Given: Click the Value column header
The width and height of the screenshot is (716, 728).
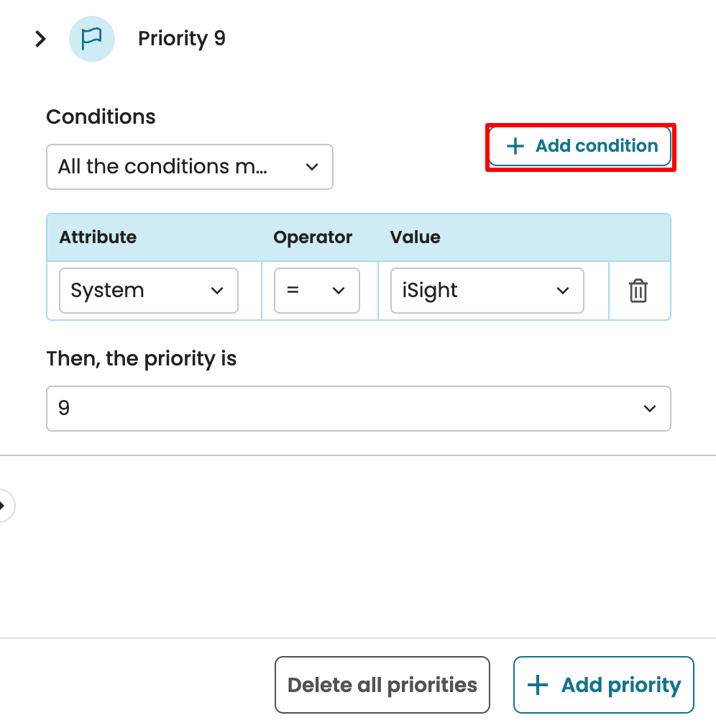Looking at the screenshot, I should tap(416, 237).
